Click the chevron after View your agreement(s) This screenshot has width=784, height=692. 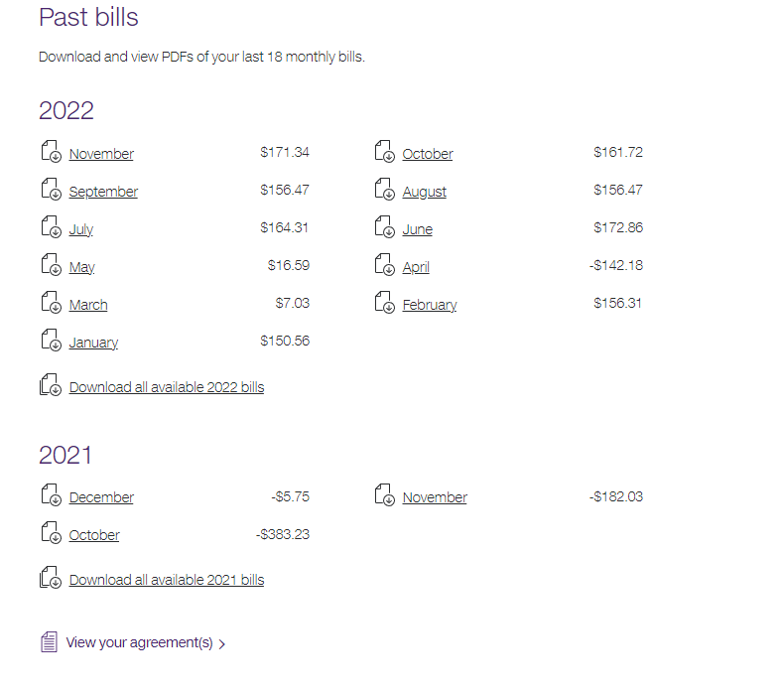(x=222, y=644)
